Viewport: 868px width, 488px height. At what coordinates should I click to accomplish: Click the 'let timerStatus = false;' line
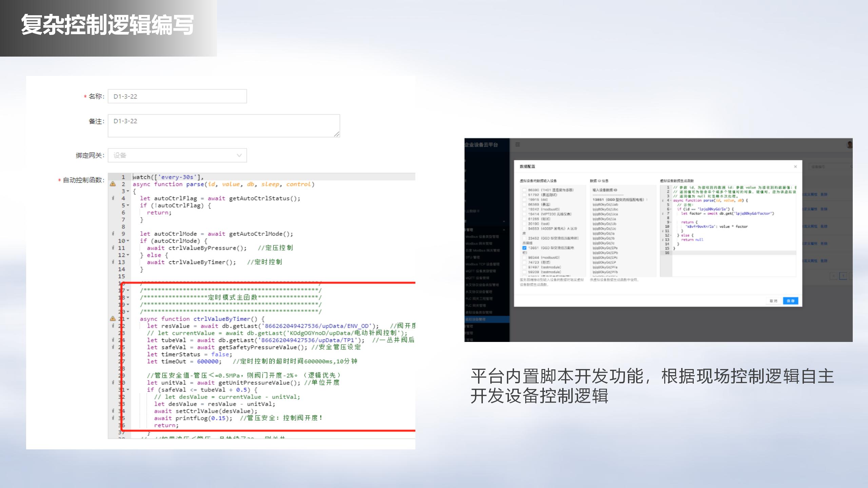tap(190, 354)
